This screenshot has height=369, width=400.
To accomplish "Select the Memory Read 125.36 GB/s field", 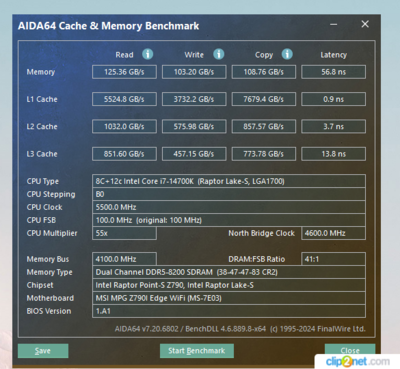I will pos(124,72).
